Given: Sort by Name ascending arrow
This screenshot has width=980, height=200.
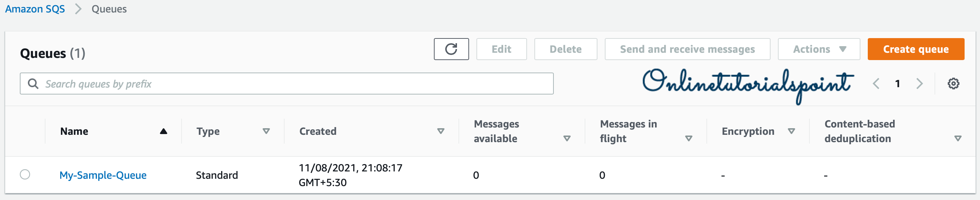Looking at the screenshot, I should click(x=164, y=131).
